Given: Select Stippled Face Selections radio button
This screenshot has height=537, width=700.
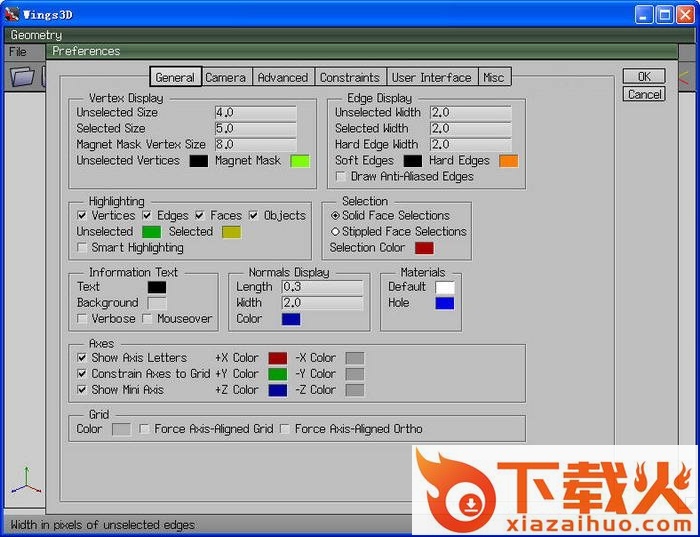Looking at the screenshot, I should pyautogui.click(x=335, y=232).
